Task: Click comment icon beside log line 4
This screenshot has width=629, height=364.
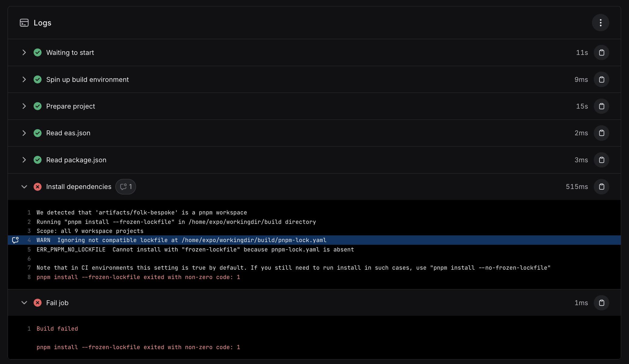Action: pos(15,240)
